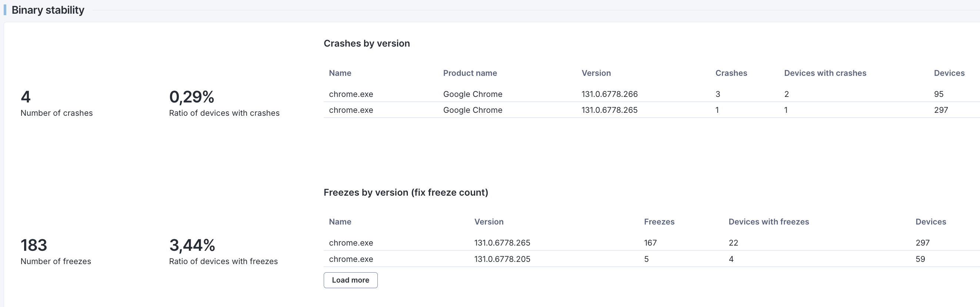Click the Crashes by version table title
The width and height of the screenshot is (980, 307).
366,43
